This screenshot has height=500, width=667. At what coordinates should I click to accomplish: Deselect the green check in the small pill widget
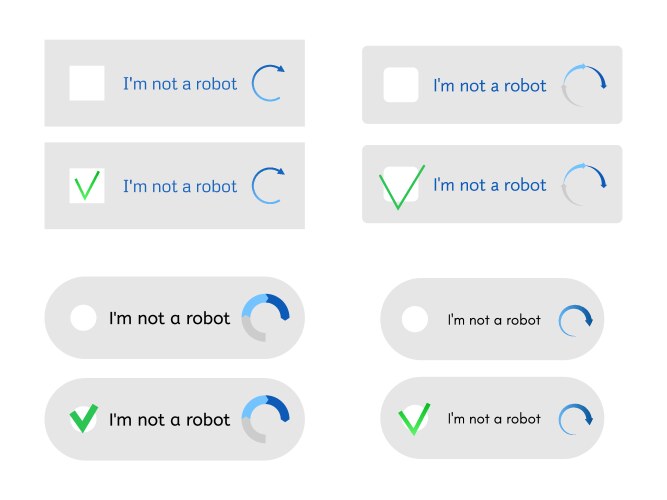414,419
